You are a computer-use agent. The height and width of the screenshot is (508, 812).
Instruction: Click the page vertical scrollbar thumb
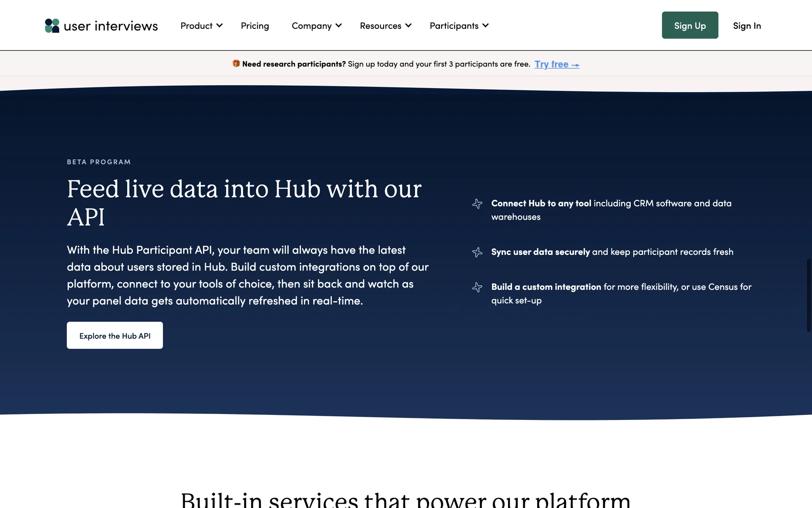pyautogui.click(x=809, y=295)
